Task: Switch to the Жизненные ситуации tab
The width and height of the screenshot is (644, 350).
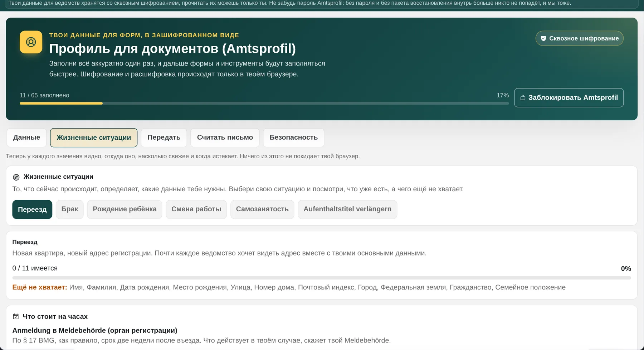Action: pyautogui.click(x=94, y=138)
